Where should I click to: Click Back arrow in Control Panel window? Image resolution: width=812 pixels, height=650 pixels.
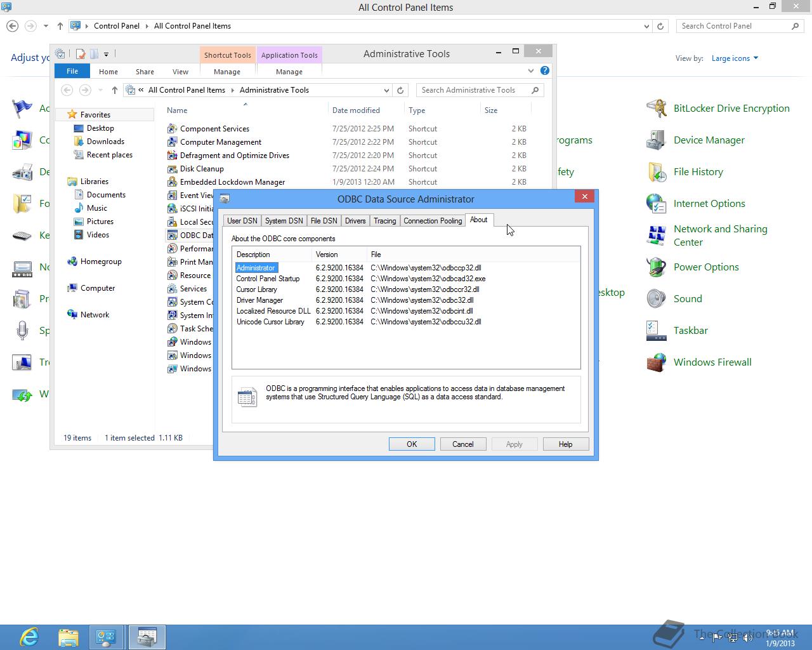12,26
